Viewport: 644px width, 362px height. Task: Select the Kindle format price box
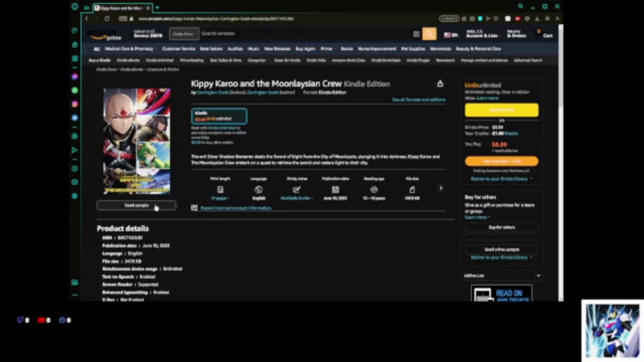(219, 116)
